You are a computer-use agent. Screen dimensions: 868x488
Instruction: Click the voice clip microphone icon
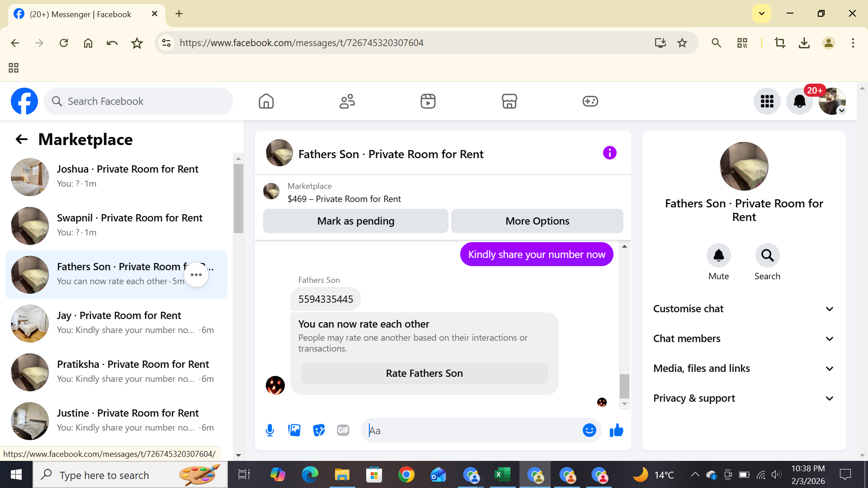[270, 430]
